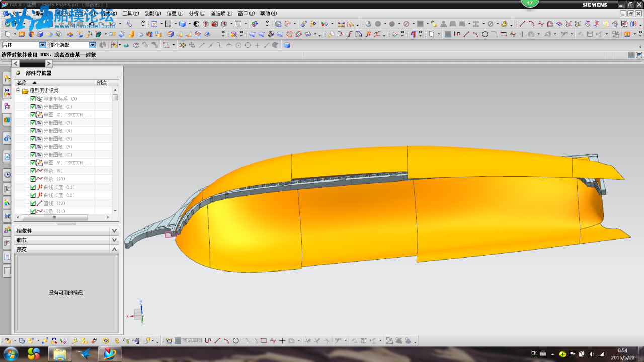The height and width of the screenshot is (362, 644).
Task: Select the Circle tool in second toolbar row
Action: coord(485,34)
